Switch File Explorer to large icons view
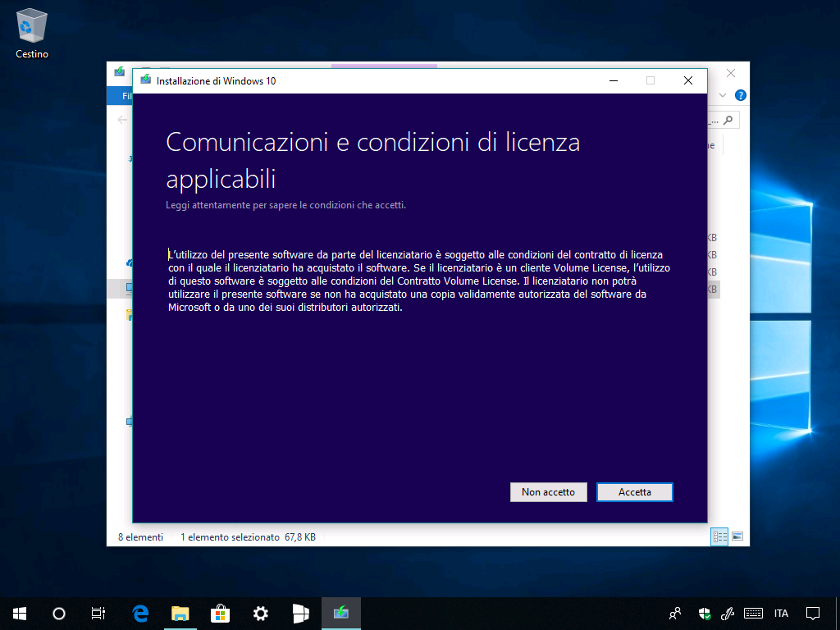Image resolution: width=840 pixels, height=630 pixels. tap(737, 536)
